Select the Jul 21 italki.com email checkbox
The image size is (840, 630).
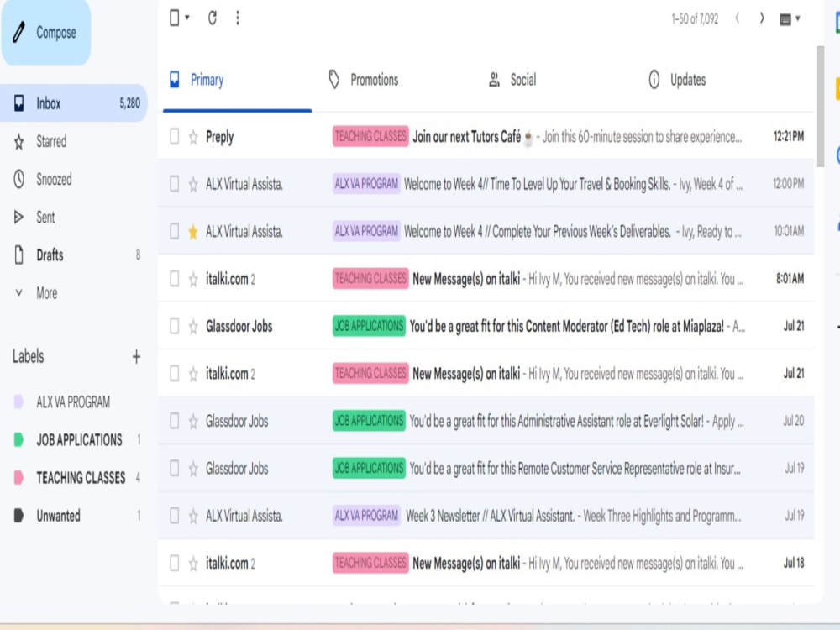pyautogui.click(x=175, y=374)
